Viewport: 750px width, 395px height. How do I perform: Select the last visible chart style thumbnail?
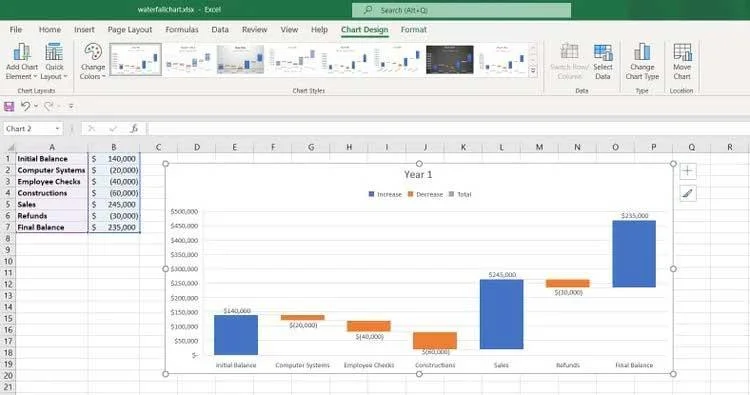(502, 59)
